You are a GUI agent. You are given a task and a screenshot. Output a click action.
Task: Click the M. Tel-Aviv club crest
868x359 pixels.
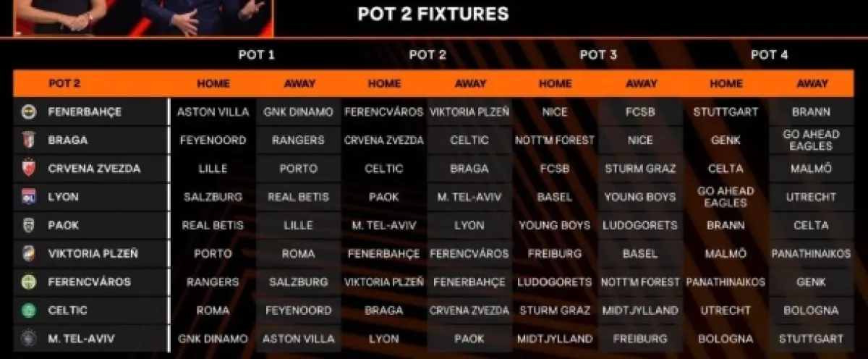tap(29, 339)
